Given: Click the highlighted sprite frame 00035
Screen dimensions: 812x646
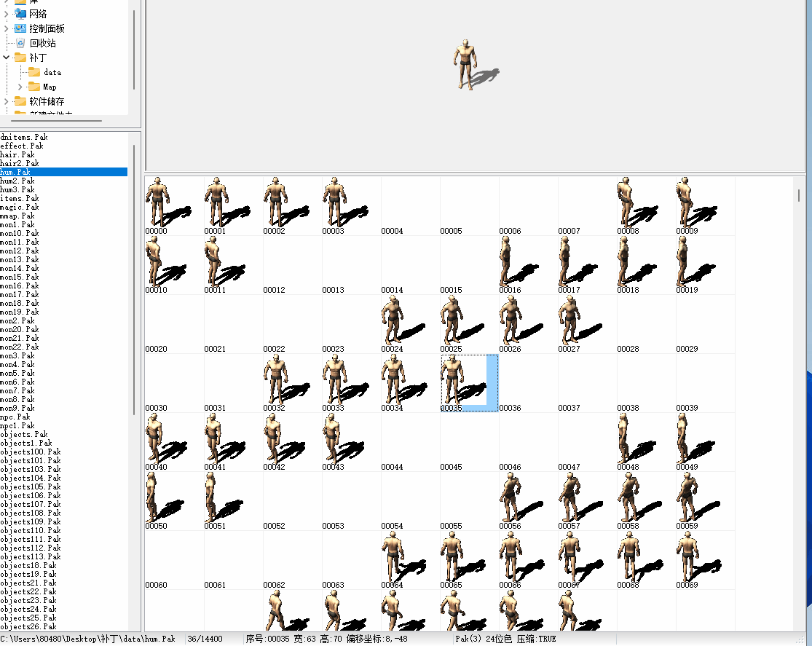Looking at the screenshot, I should (x=469, y=383).
